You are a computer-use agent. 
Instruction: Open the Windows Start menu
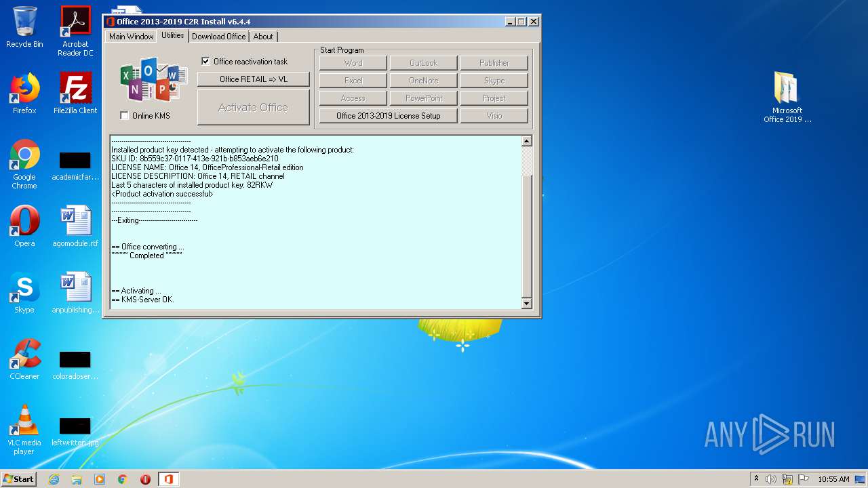click(x=19, y=479)
